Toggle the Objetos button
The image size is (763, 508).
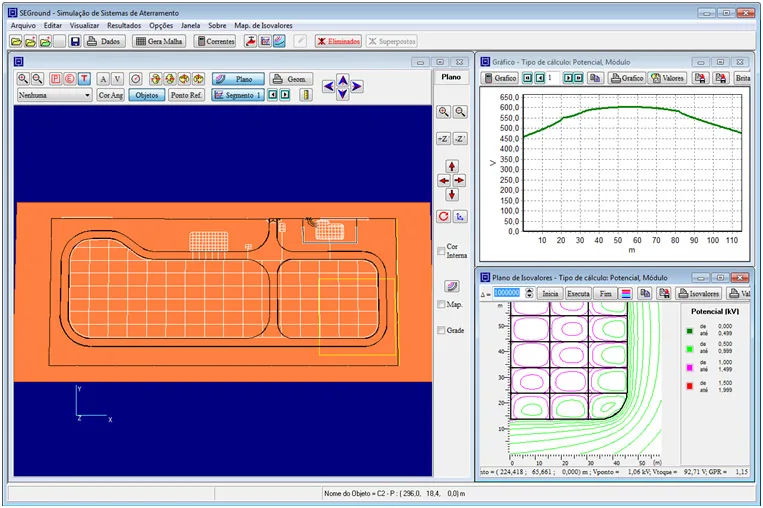click(147, 95)
